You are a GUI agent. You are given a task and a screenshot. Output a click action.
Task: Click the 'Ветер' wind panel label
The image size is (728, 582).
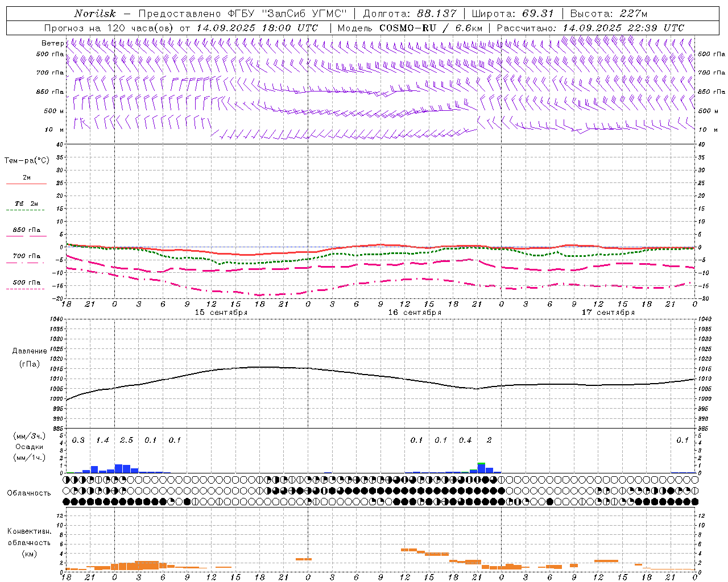pos(52,43)
